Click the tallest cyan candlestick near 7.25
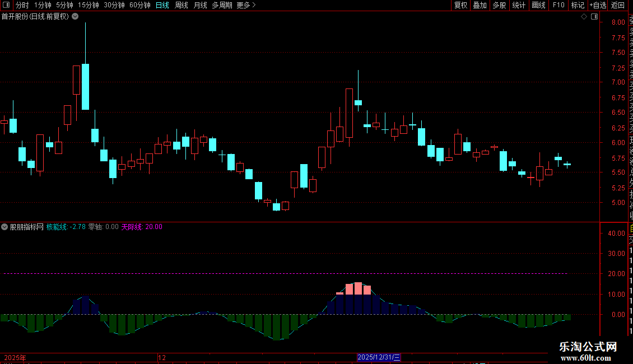 click(85, 86)
